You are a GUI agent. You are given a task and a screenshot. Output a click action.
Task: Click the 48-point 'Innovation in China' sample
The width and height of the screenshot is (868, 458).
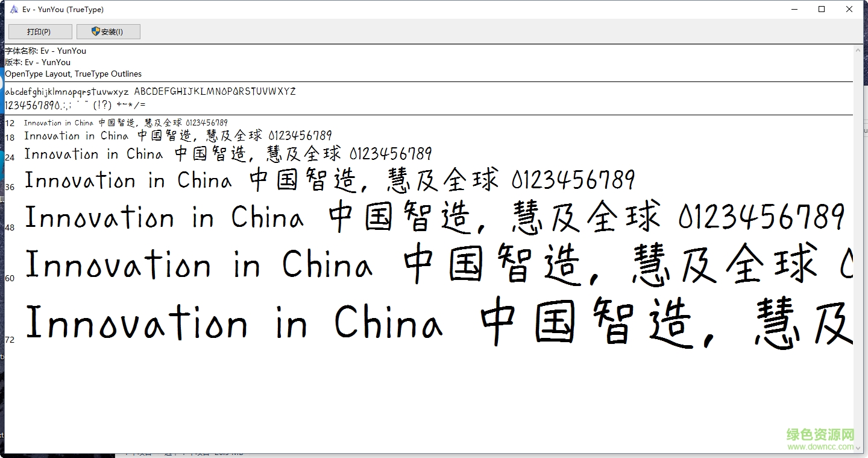pos(164,217)
